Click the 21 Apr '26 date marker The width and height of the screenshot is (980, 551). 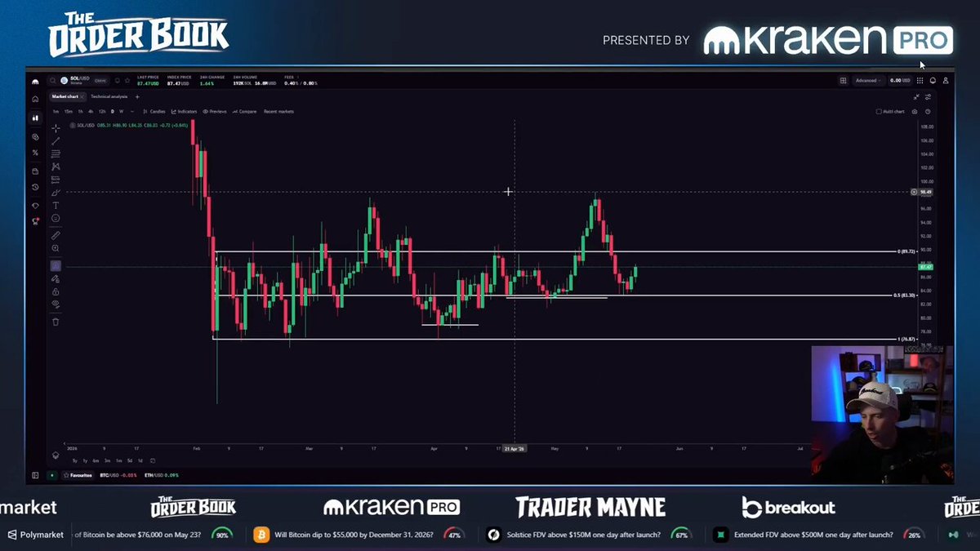[x=514, y=448]
